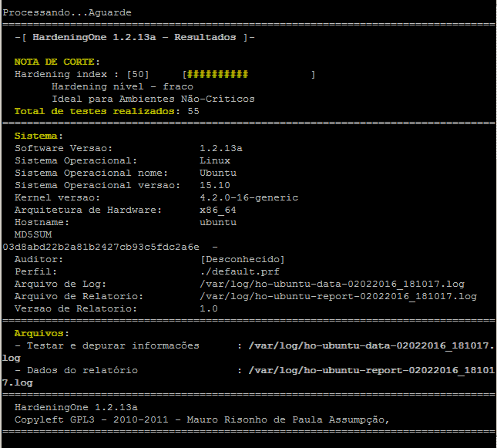Click the "Hardening nível - fraco" text
The image size is (497, 448).
pos(123,87)
